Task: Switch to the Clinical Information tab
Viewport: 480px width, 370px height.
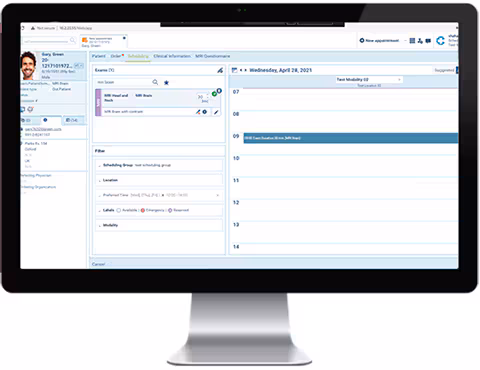Action: point(172,56)
